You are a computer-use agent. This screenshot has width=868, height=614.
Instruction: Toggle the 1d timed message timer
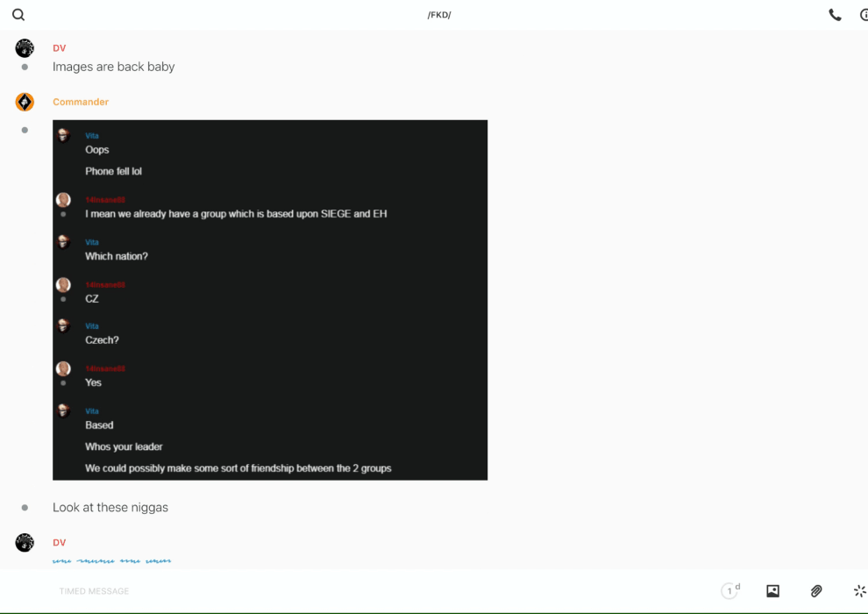730,591
